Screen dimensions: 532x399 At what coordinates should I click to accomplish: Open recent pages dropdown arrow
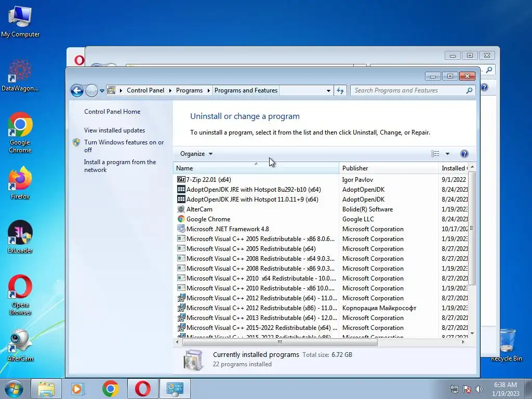coord(102,91)
